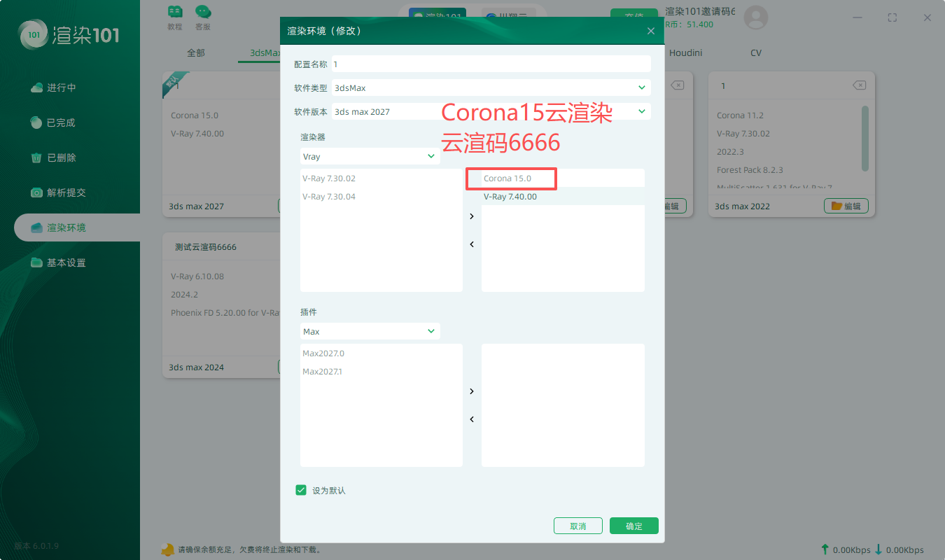Click the 取消 cancel button
Viewport: 945px width, 560px height.
coord(578,526)
